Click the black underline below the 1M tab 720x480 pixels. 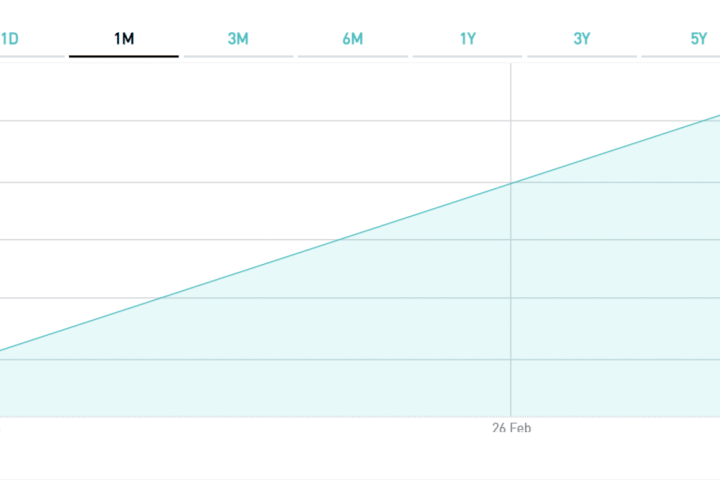[x=124, y=56]
